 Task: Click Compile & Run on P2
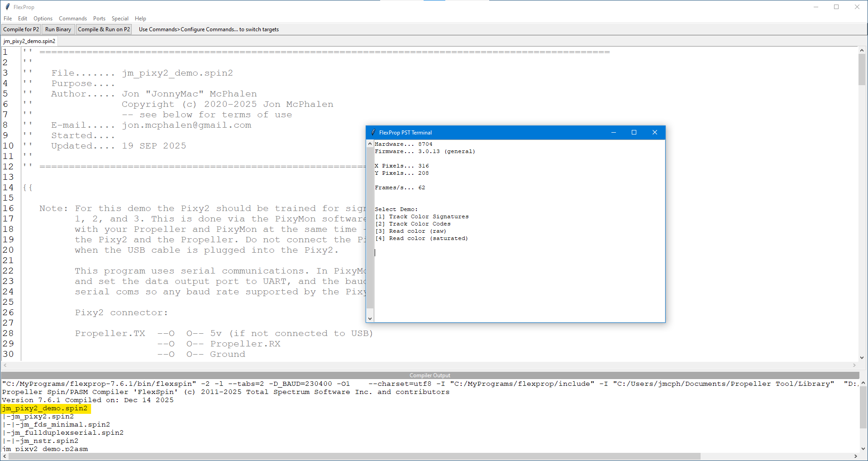click(x=104, y=29)
